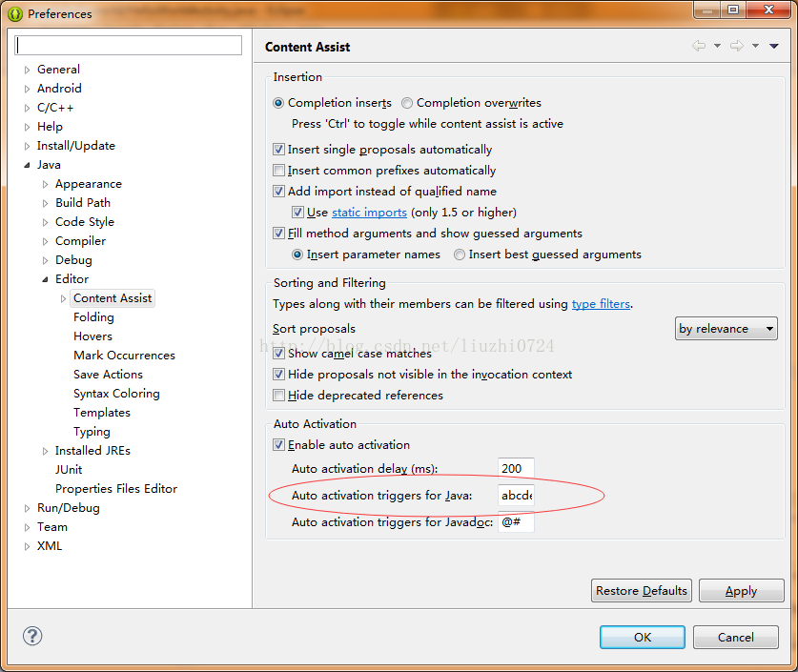The width and height of the screenshot is (798, 672).
Task: Expand the Content Assist subtree arrow
Action: 63,298
